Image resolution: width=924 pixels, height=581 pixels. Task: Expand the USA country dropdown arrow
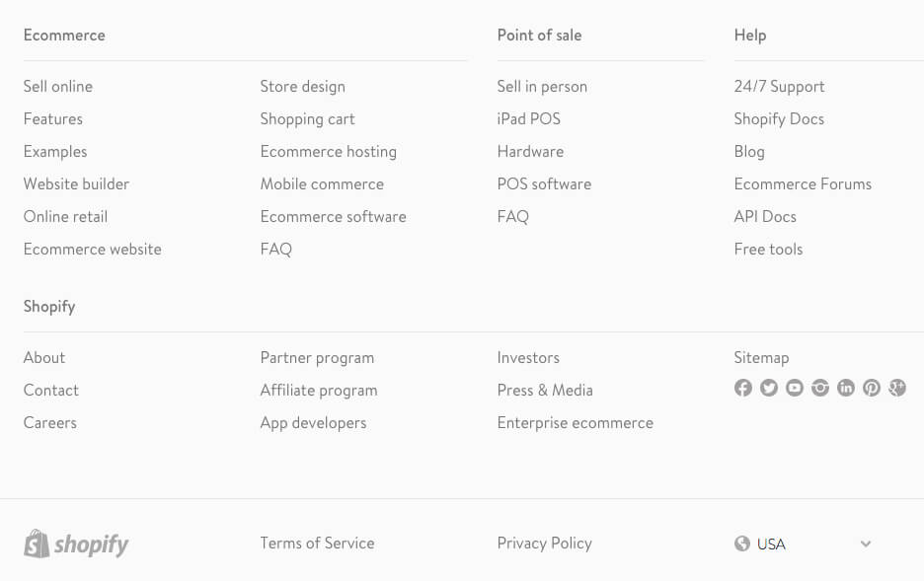tap(866, 544)
